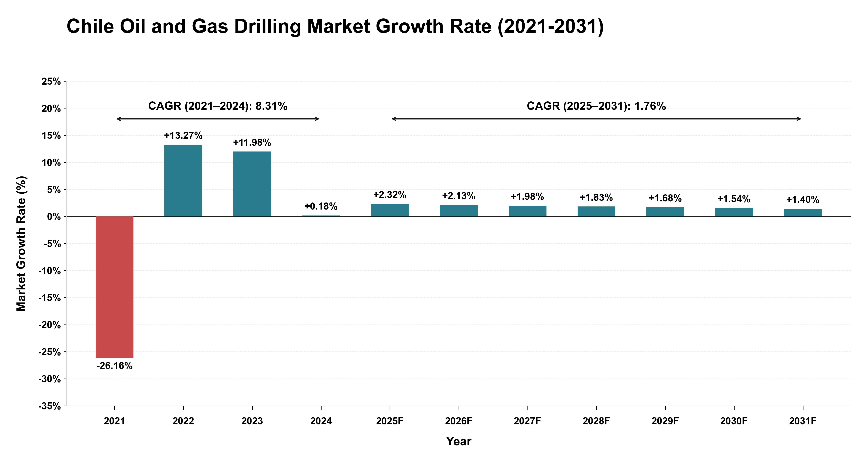Viewport: 868px width, 461px height.
Task: Click the 2027F x-axis label
Action: 528,421
